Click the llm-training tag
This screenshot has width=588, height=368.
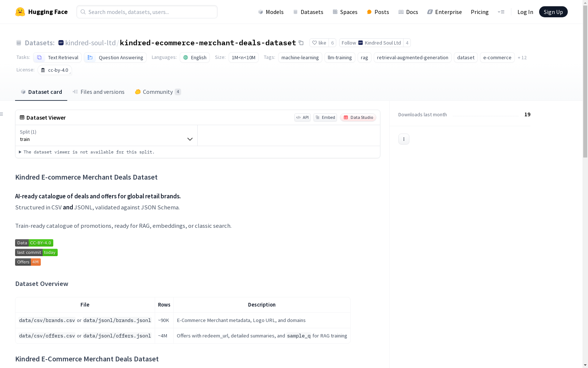[x=340, y=57]
